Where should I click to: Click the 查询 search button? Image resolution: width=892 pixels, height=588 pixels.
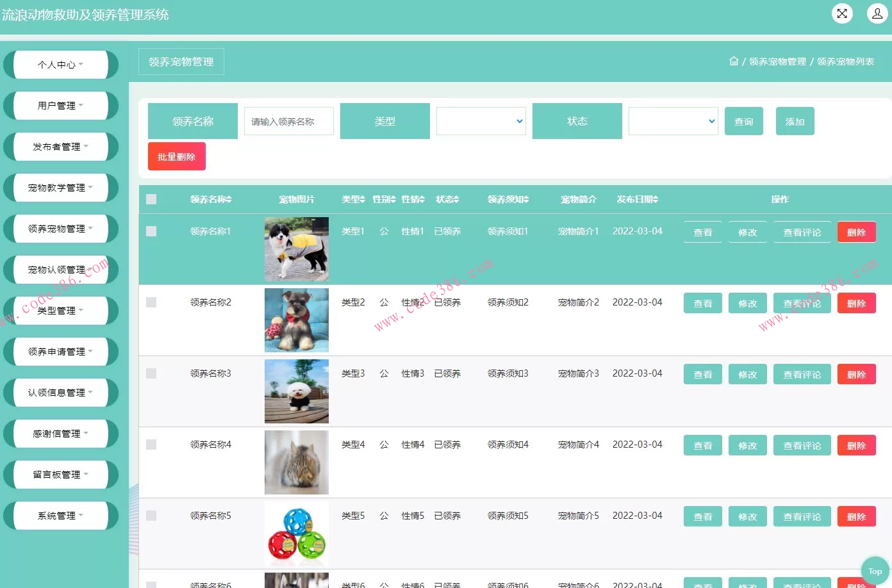743,121
